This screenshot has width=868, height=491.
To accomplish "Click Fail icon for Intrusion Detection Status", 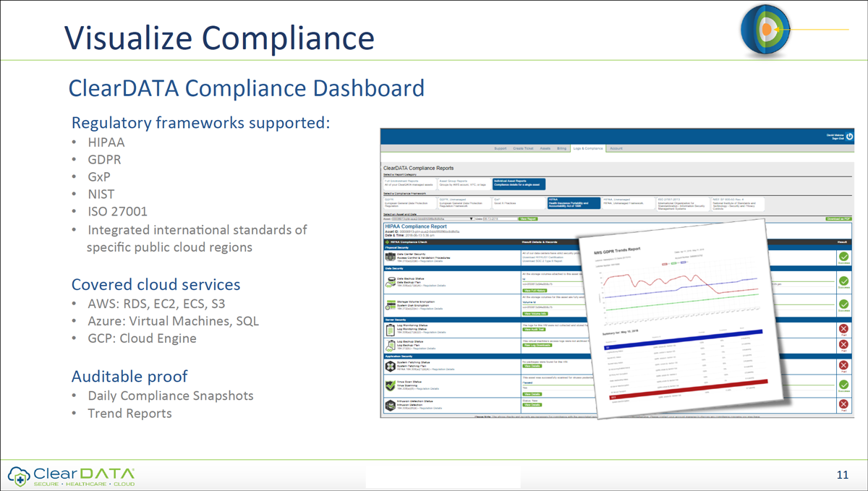I will [x=843, y=405].
